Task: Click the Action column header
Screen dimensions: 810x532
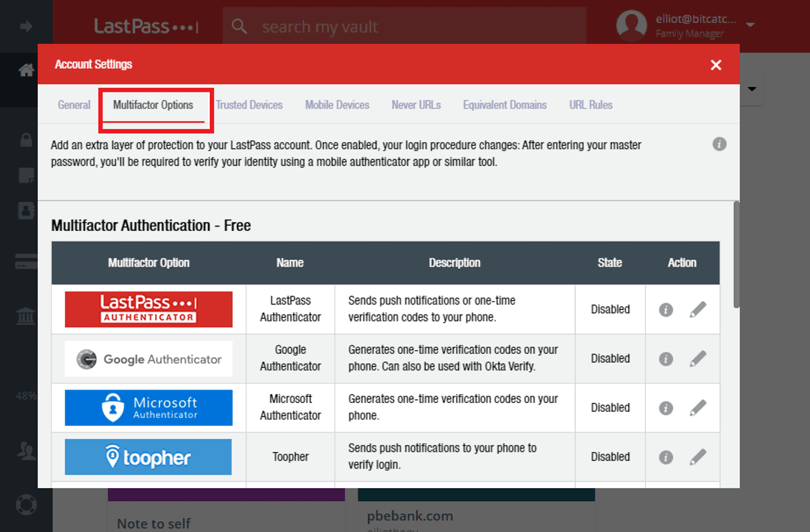Action: (x=682, y=263)
